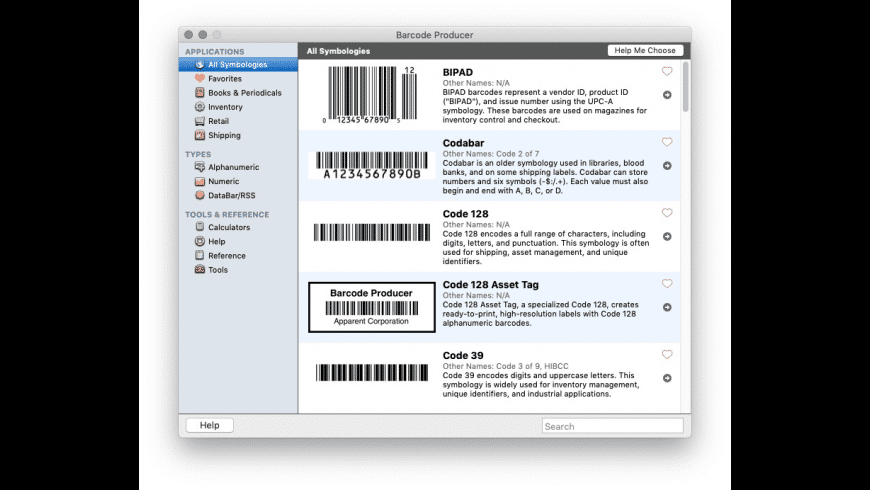Click the Help Me Choose button
870x490 pixels.
click(645, 50)
